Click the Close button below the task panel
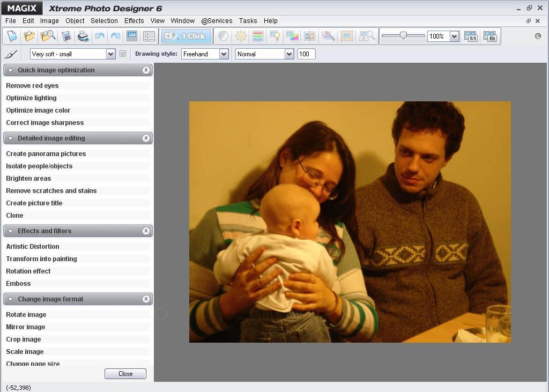The height and width of the screenshot is (392, 549). point(125,373)
